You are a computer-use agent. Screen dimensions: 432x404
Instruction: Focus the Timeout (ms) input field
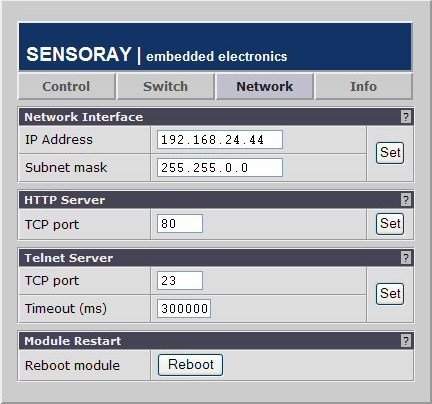(x=184, y=309)
